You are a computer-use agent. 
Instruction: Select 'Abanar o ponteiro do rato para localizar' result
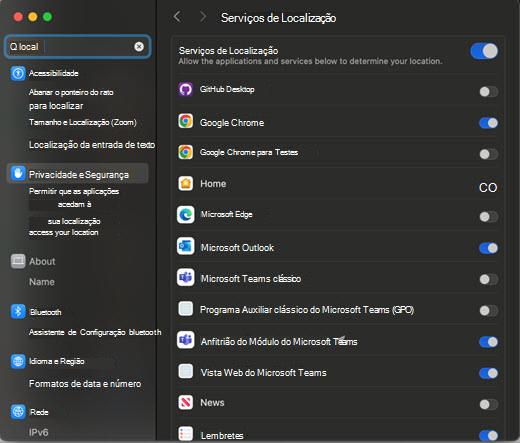(x=71, y=99)
